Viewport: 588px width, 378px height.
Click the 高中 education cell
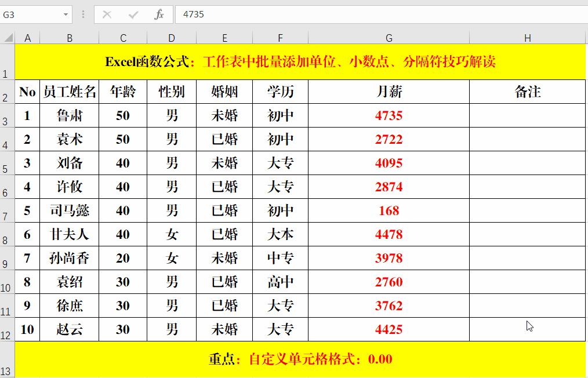coord(280,282)
